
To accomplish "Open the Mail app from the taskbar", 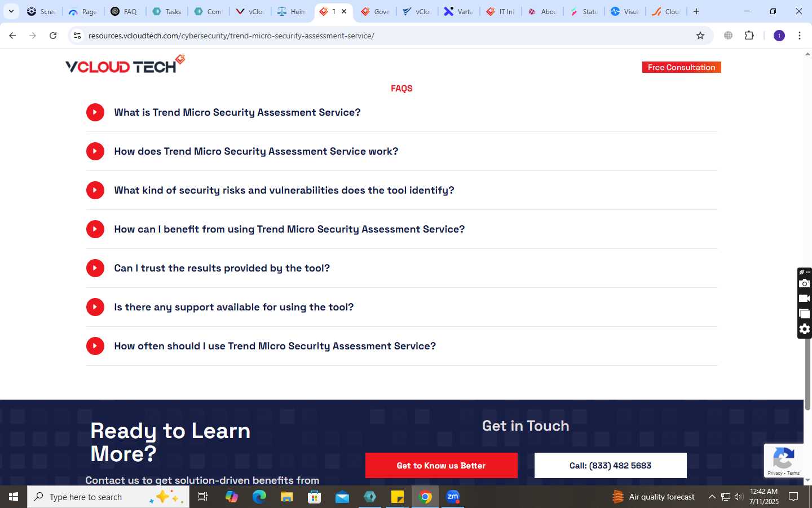I will click(x=342, y=497).
